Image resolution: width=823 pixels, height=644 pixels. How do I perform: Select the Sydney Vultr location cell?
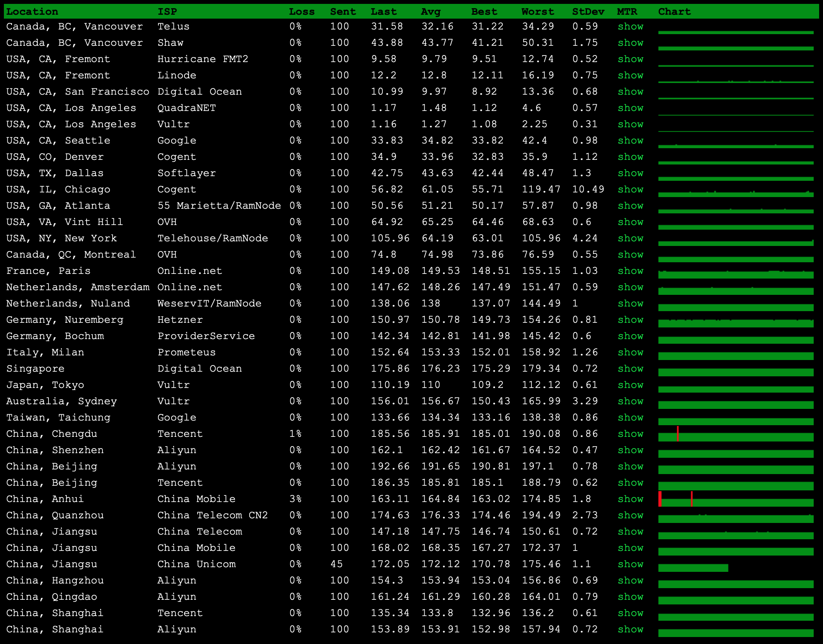pyautogui.click(x=61, y=401)
